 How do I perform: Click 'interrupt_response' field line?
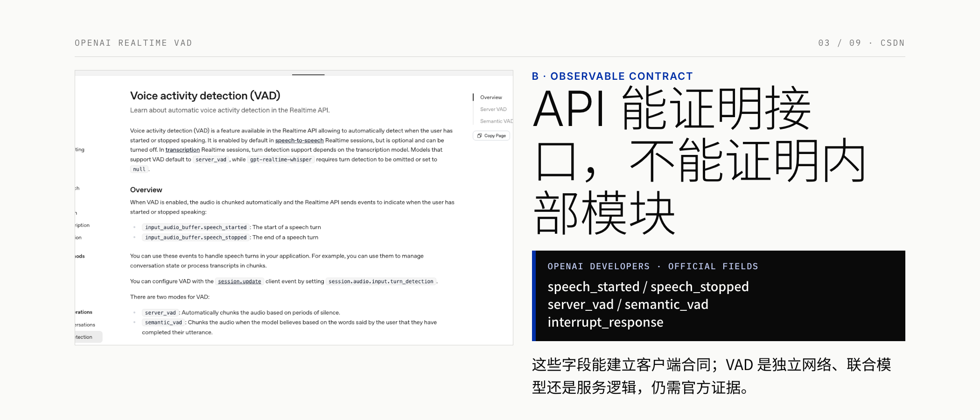pos(605,322)
